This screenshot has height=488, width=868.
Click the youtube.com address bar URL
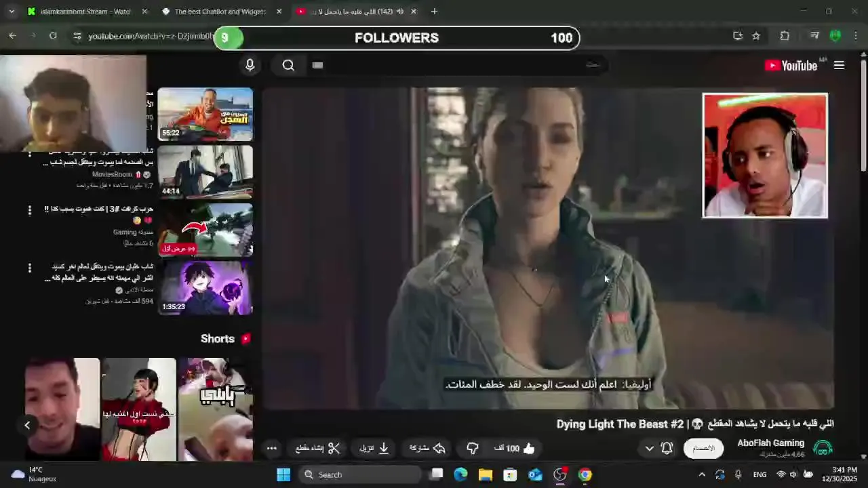pyautogui.click(x=151, y=36)
